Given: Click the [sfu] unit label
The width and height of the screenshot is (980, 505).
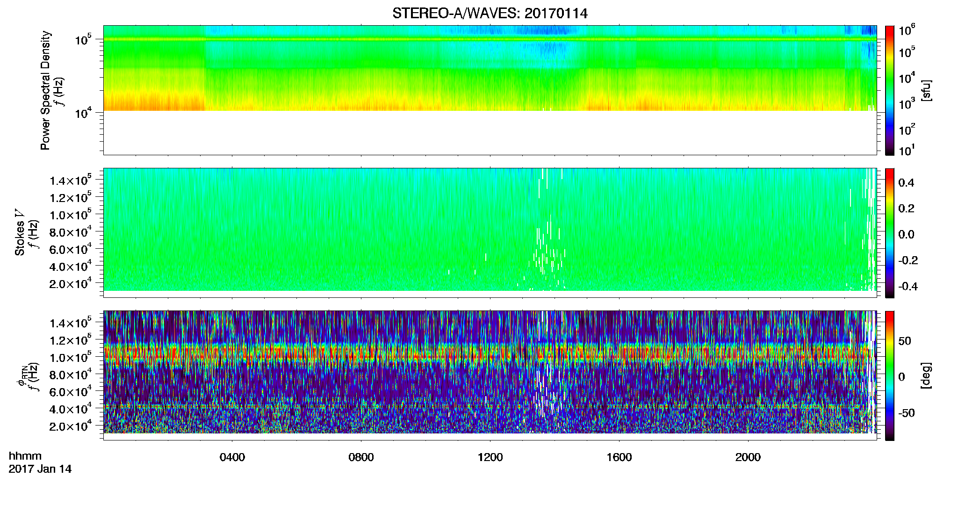Looking at the screenshot, I should coord(926,90).
